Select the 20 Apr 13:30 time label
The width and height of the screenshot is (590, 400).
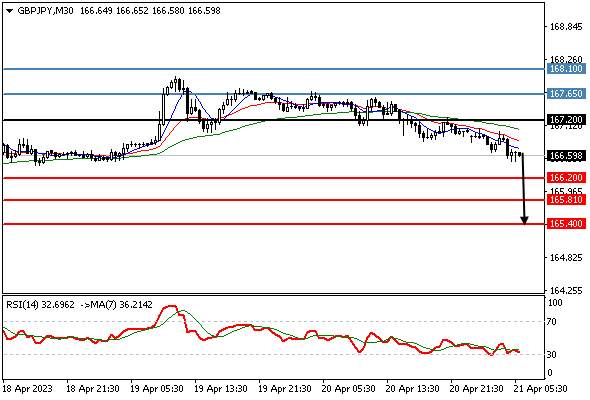[x=412, y=389]
